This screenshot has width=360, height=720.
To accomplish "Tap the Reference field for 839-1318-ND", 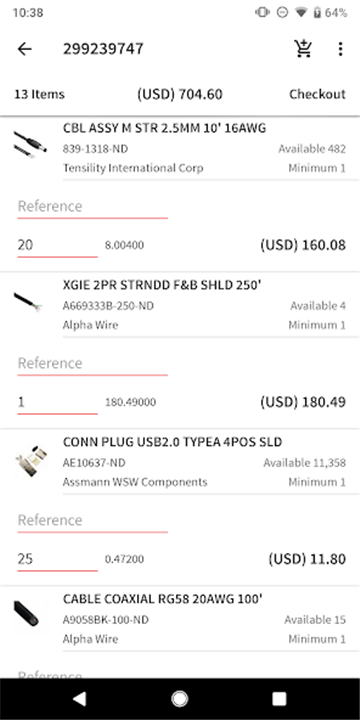I will click(x=92, y=207).
